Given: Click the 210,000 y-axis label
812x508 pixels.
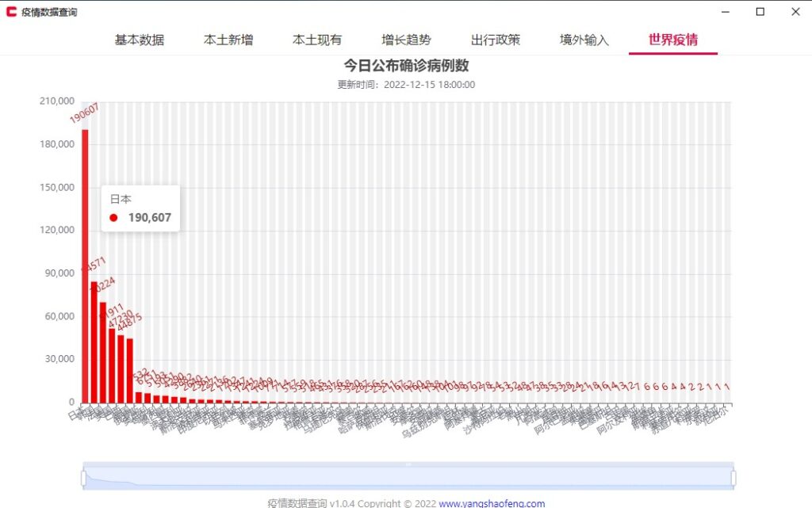Looking at the screenshot, I should [x=57, y=101].
